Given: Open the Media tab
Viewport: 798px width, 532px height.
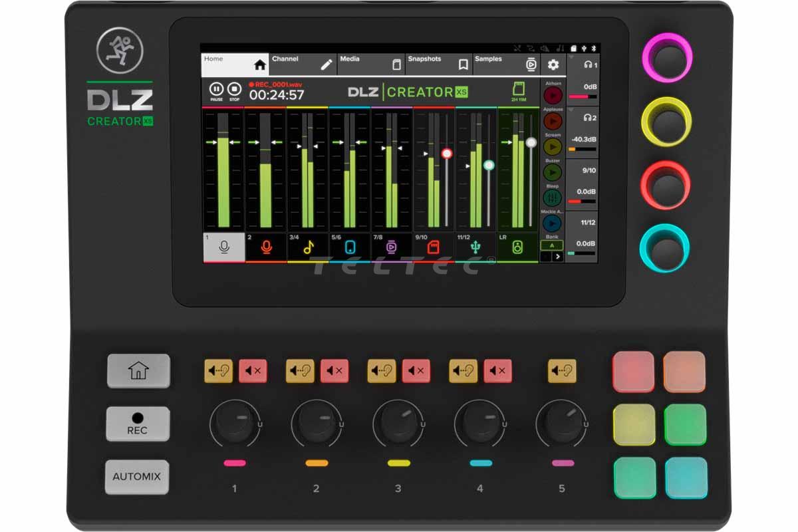Looking at the screenshot, I should click(371, 64).
